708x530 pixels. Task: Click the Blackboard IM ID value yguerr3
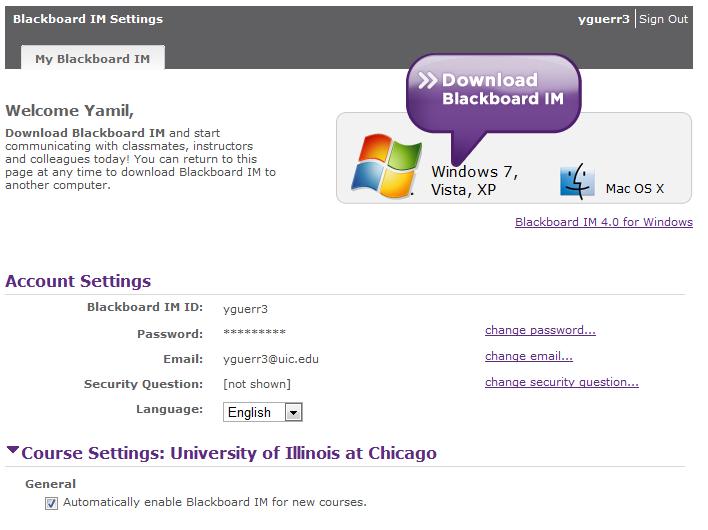click(x=245, y=309)
